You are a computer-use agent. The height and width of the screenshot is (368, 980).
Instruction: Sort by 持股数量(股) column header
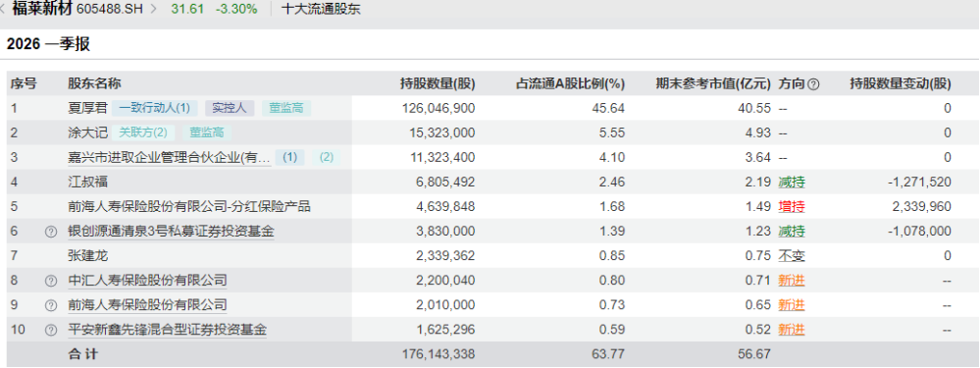click(x=438, y=83)
